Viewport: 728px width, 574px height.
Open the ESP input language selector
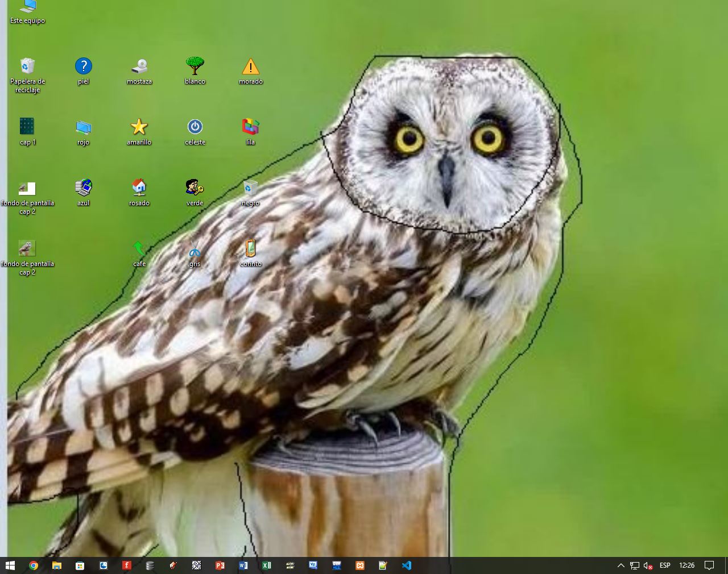pyautogui.click(x=665, y=565)
